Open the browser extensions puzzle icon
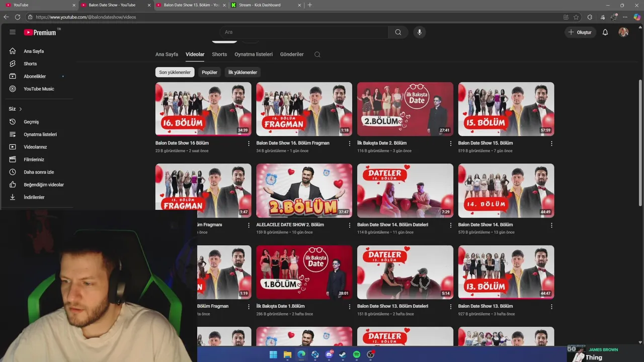This screenshot has width=644, height=362. pos(590,17)
